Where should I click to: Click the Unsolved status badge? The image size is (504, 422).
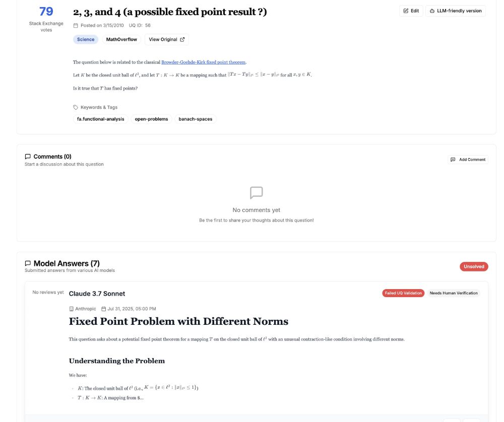(474, 266)
